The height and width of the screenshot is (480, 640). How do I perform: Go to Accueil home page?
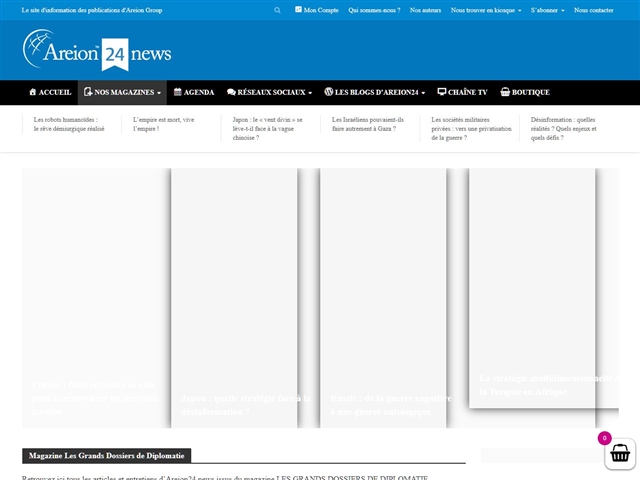49,92
